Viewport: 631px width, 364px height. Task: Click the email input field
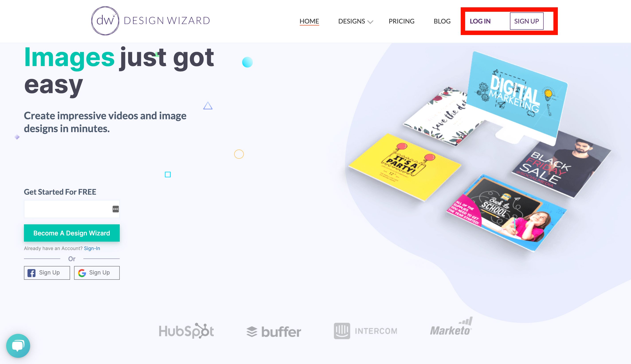point(72,209)
